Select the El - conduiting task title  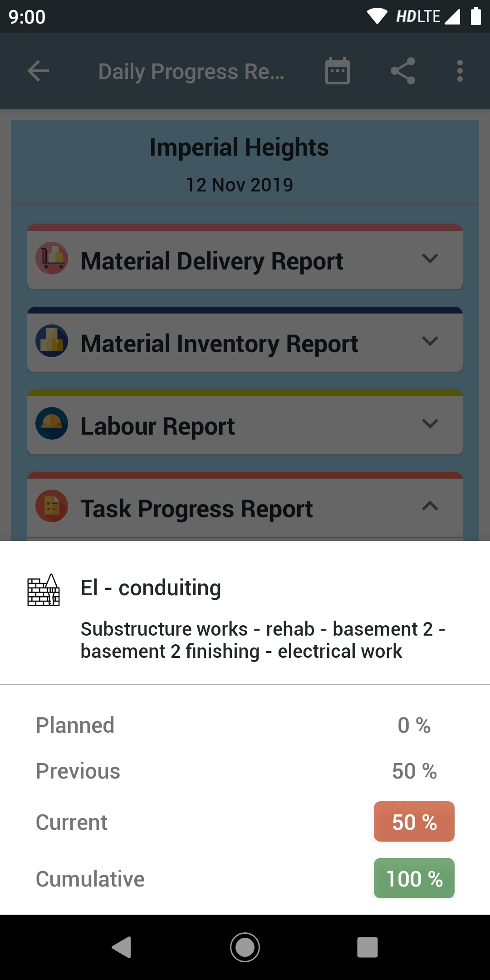[151, 588]
